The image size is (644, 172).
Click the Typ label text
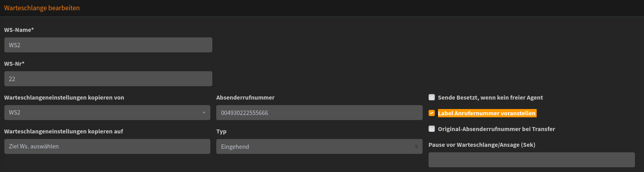click(x=221, y=131)
